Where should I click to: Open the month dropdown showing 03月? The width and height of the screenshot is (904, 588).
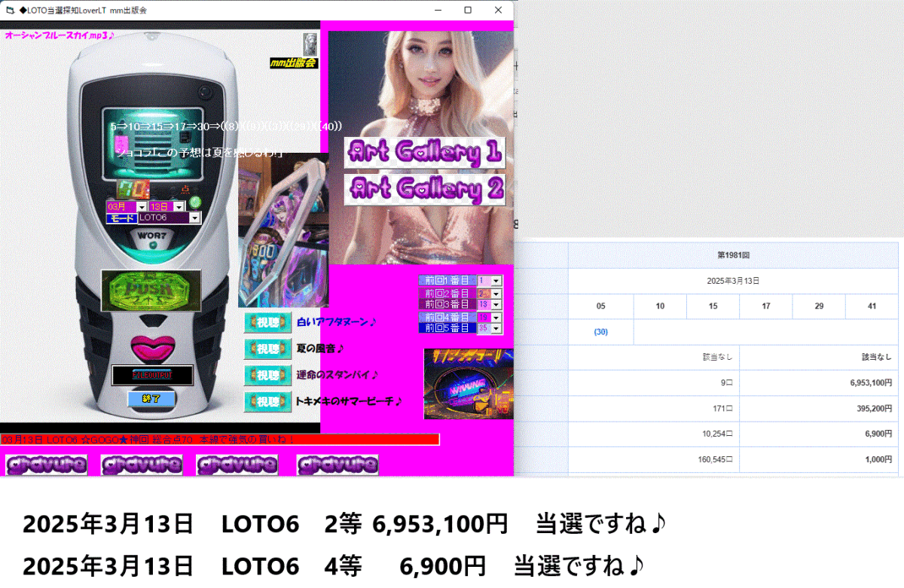click(142, 206)
